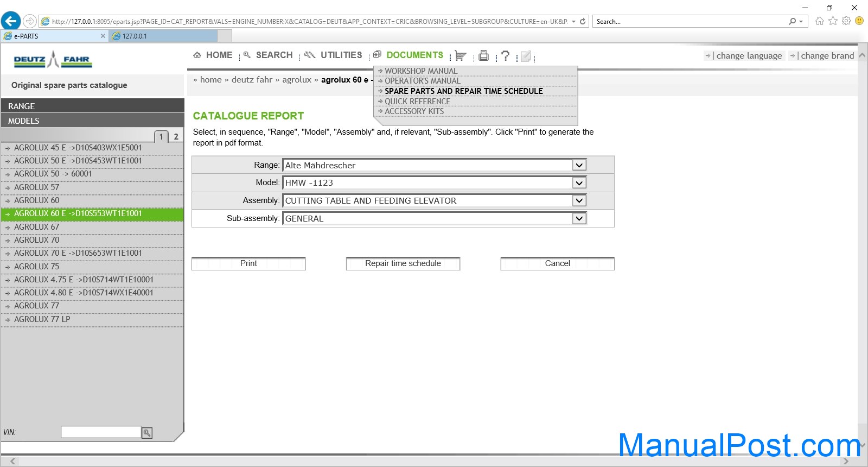Open browser settings gear icon

[x=846, y=21]
